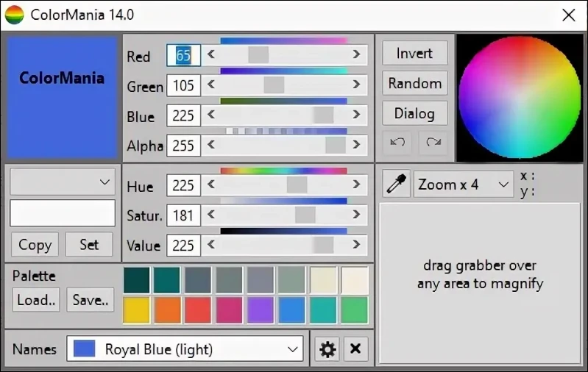Increase Saturation with right arrow
Screen dimensions: 588x372
[x=356, y=215]
